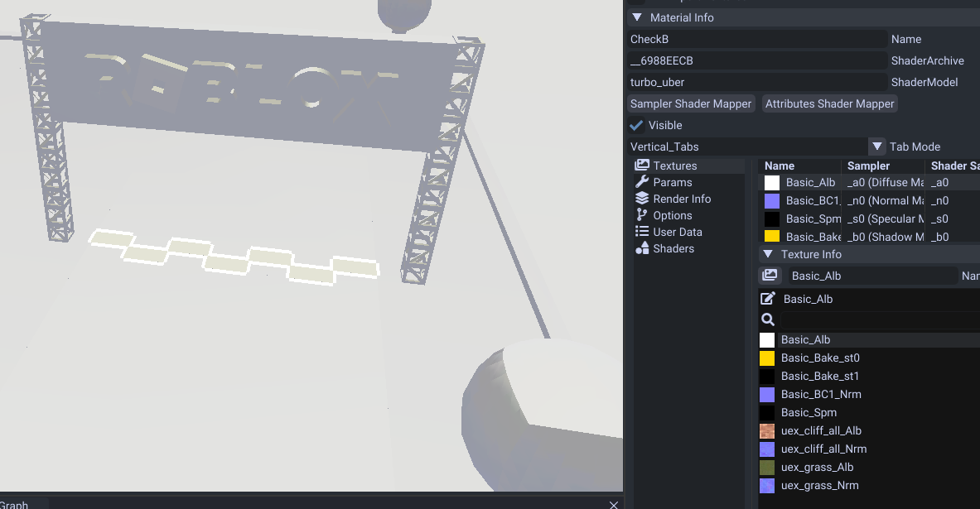Click the __6988EECB ShaderArchive field
980x509 pixels.
tap(757, 60)
